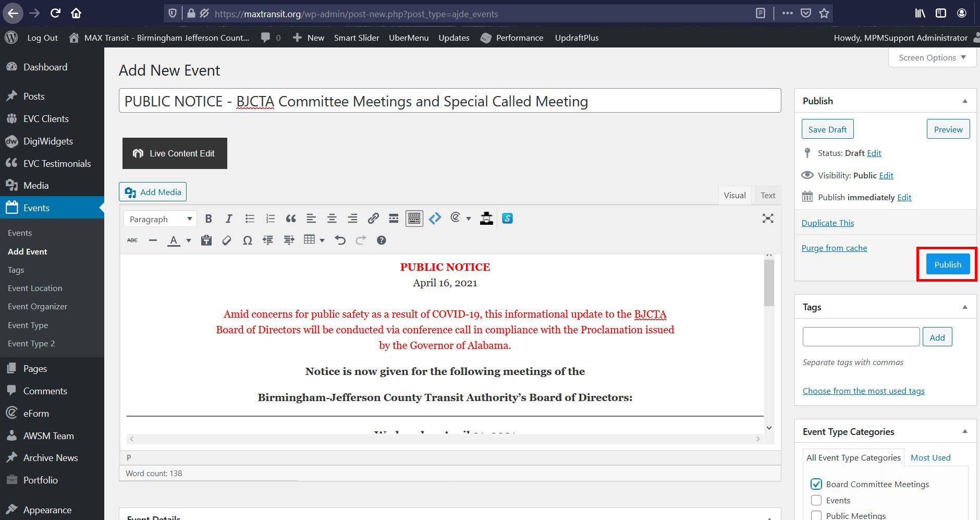Click Add tag button
The height and width of the screenshot is (520, 980).
(x=937, y=337)
